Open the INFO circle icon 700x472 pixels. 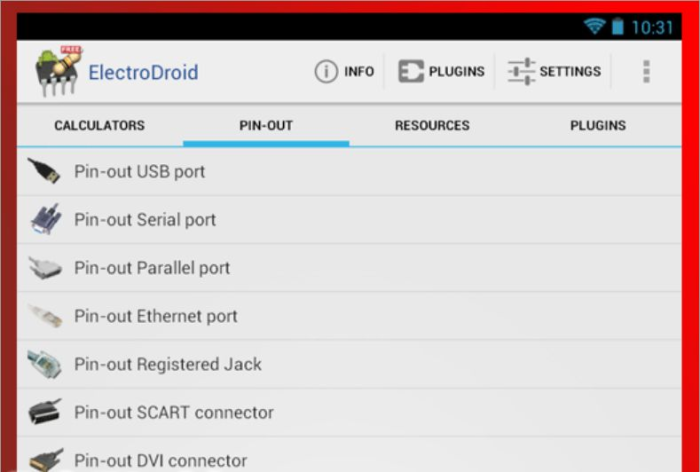click(x=326, y=71)
